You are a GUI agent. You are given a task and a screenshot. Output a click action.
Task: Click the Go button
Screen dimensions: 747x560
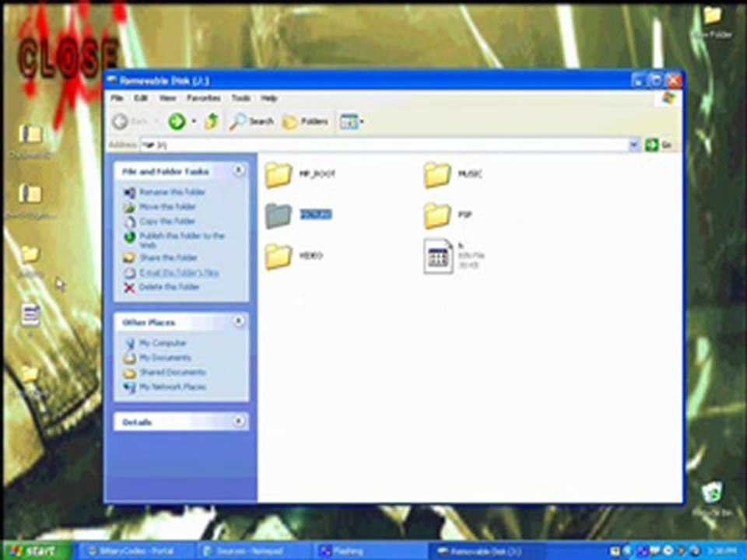click(x=658, y=145)
